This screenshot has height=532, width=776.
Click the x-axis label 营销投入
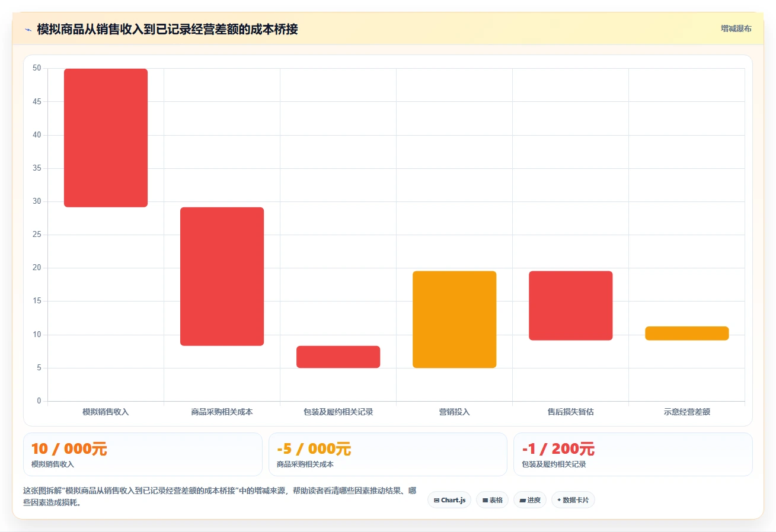(x=454, y=412)
